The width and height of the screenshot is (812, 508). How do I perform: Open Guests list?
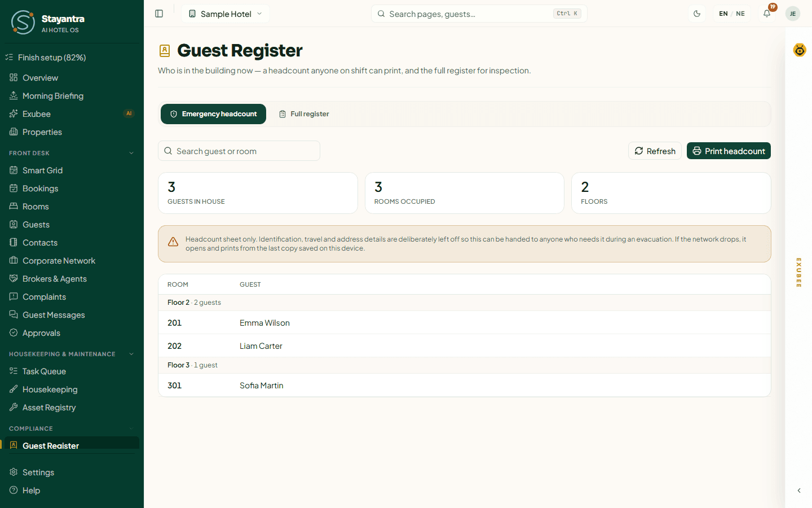[x=72, y=225]
